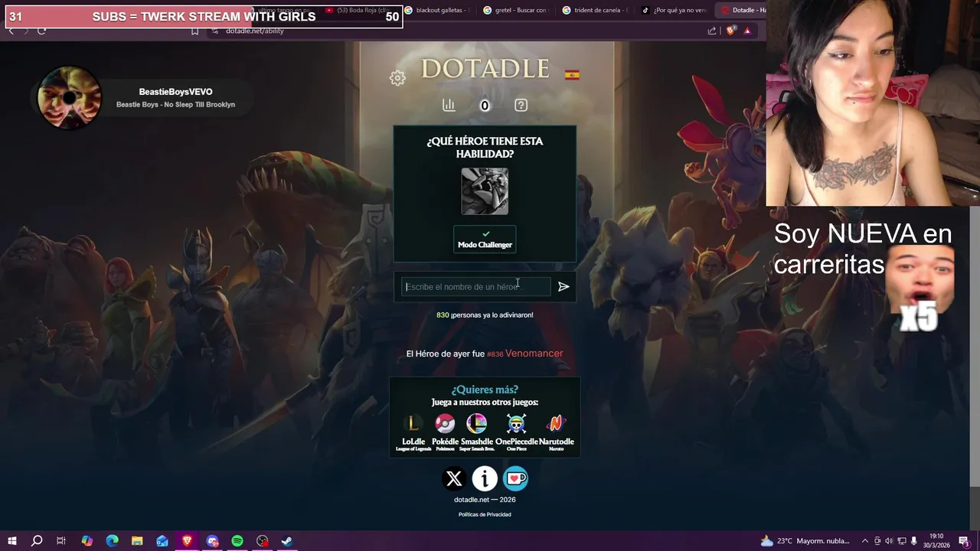Switch to the '¿Por qué ya no ven' tab

pos(675,10)
